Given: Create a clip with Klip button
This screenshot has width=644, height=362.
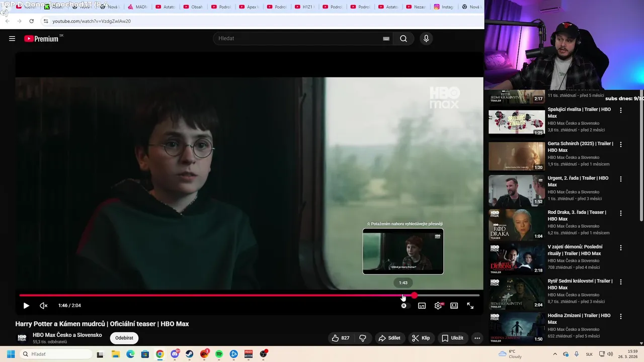Looking at the screenshot, I should coord(421,338).
